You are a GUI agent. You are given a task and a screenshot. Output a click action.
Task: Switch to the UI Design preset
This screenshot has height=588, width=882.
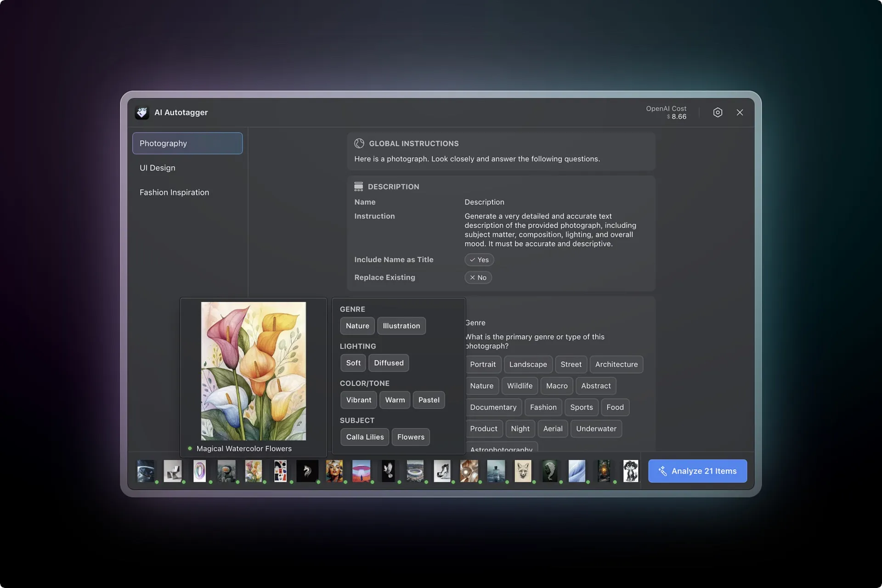(158, 168)
